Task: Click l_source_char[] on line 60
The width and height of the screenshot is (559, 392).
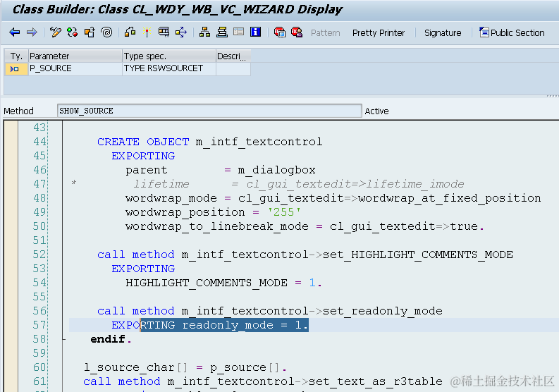Action: (136, 367)
